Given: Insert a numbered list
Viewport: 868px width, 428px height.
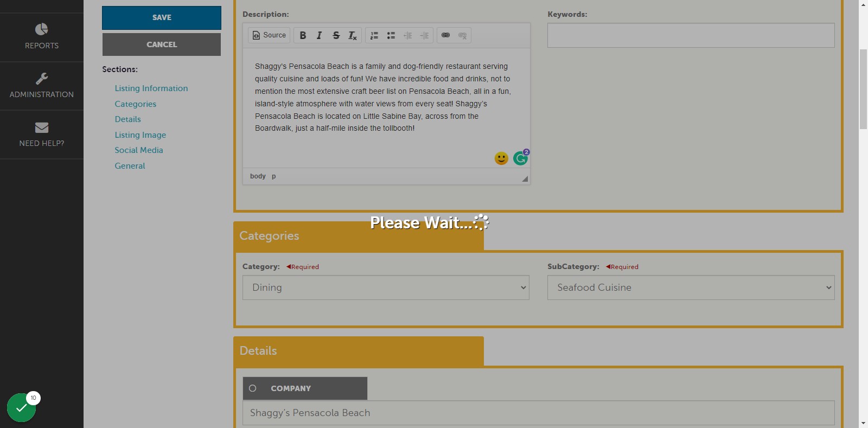Looking at the screenshot, I should click(x=374, y=35).
